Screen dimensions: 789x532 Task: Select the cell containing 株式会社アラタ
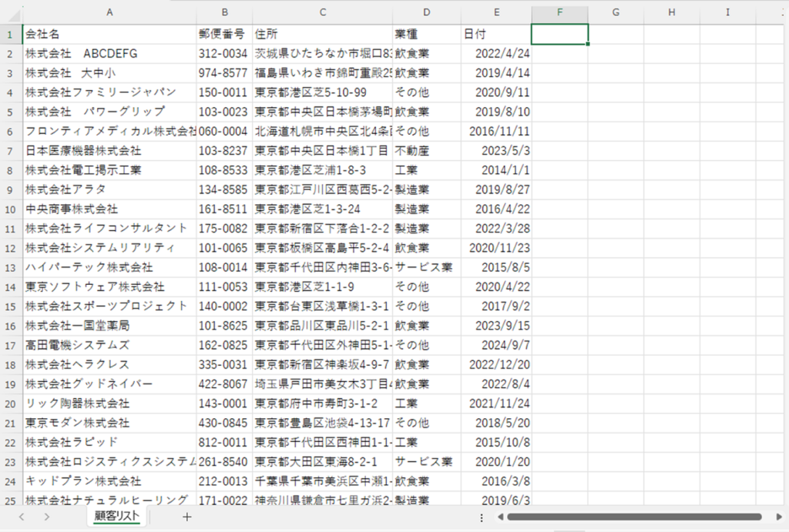point(109,189)
